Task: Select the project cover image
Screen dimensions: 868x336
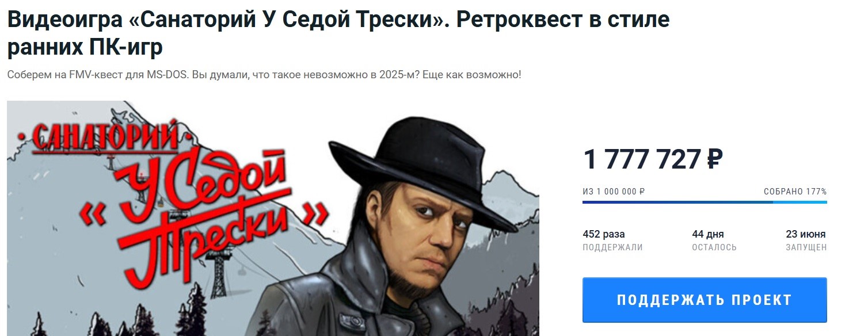Action: click(273, 219)
